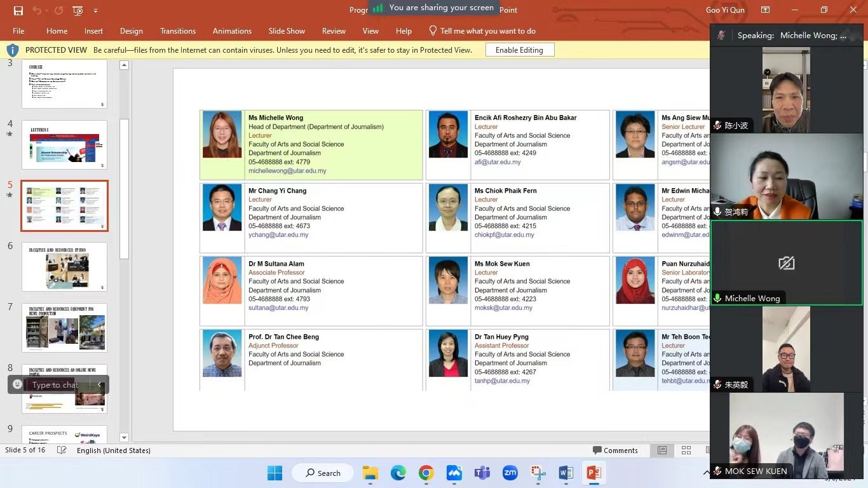Click the Save icon in title bar
Screen dimensions: 868x488
click(18, 11)
